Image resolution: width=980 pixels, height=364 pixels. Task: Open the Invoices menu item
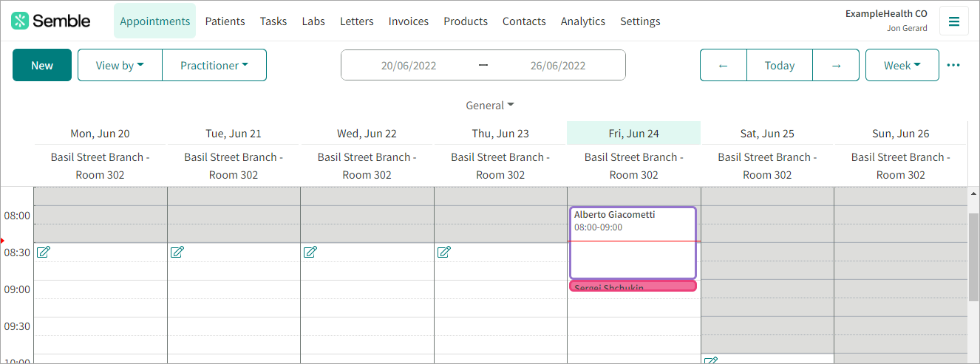tap(409, 21)
